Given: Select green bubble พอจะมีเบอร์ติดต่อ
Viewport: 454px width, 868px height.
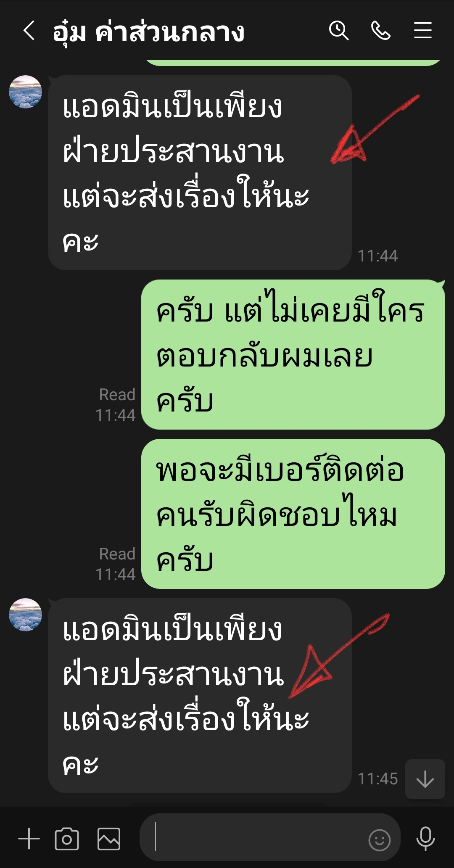Looking at the screenshot, I should coord(293,514).
